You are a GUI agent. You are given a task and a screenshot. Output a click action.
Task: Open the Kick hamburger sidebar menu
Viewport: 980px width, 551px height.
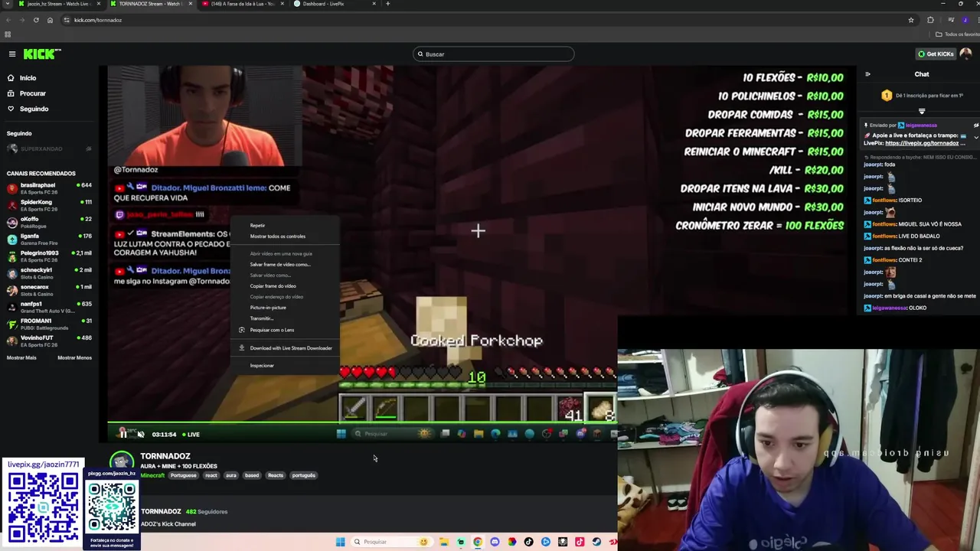point(12,54)
